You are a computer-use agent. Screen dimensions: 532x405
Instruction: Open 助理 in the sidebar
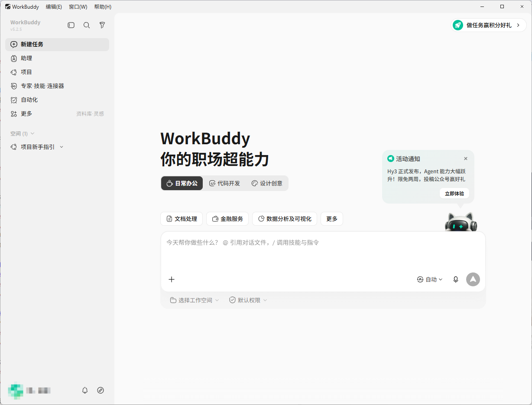[57, 58]
